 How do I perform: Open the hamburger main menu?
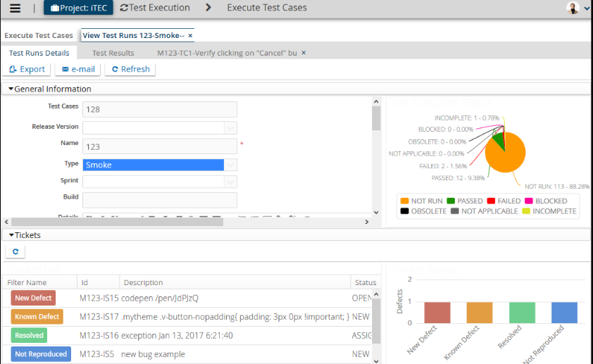coord(15,8)
